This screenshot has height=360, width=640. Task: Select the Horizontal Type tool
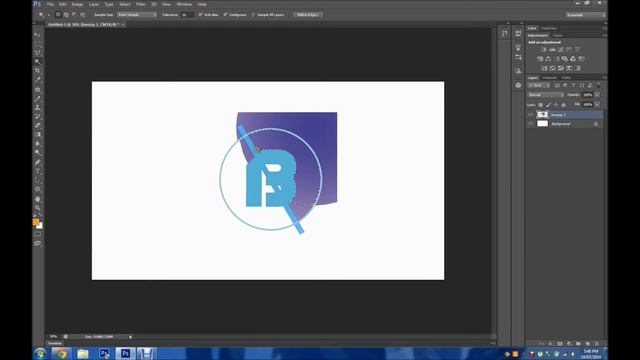tap(38, 171)
